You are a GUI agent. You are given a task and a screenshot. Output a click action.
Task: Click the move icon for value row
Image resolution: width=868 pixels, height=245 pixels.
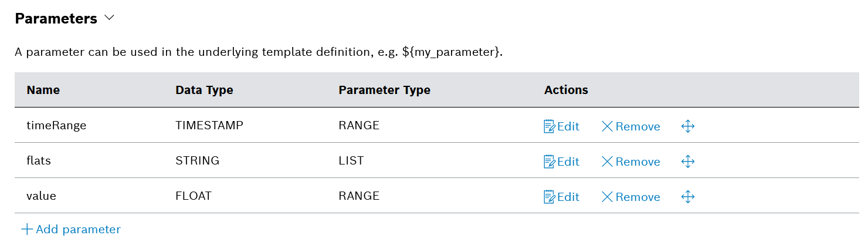click(688, 197)
